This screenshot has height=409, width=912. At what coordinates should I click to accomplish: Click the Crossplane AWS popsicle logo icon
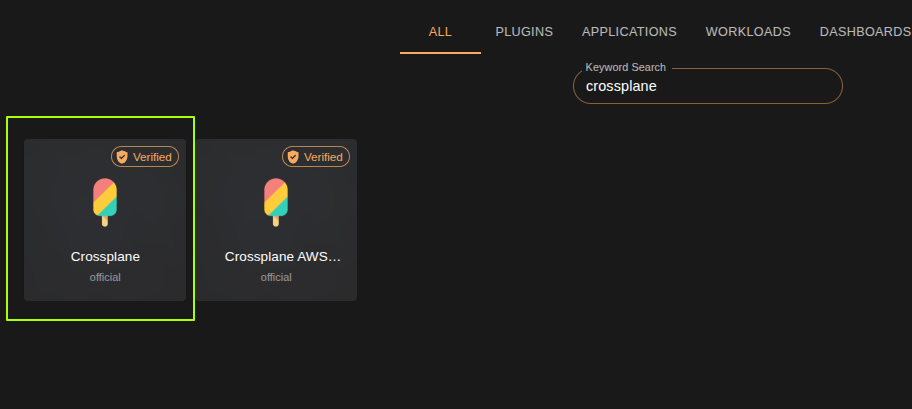(276, 201)
